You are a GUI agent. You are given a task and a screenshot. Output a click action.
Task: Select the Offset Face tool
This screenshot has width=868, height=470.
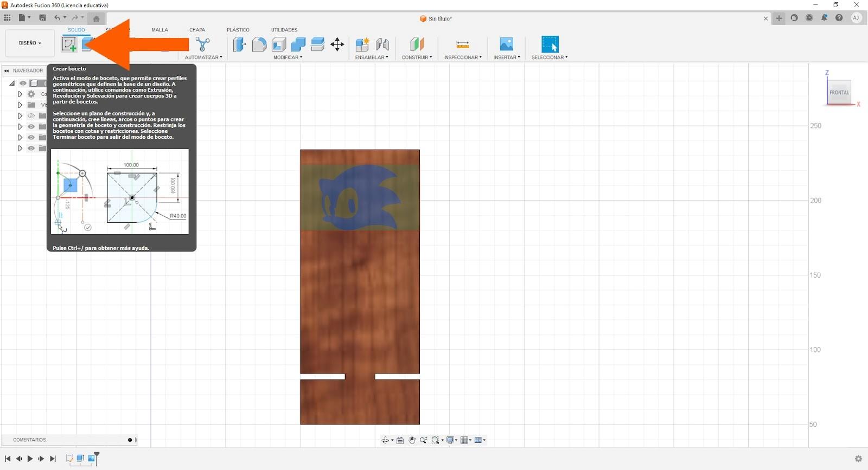pos(318,44)
